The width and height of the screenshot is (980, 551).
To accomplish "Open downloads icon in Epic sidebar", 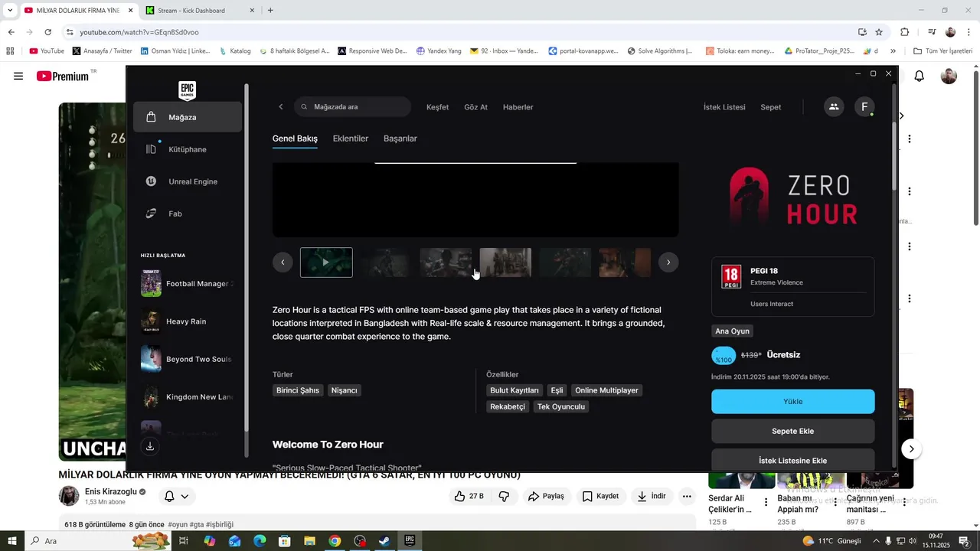I will [x=150, y=446].
